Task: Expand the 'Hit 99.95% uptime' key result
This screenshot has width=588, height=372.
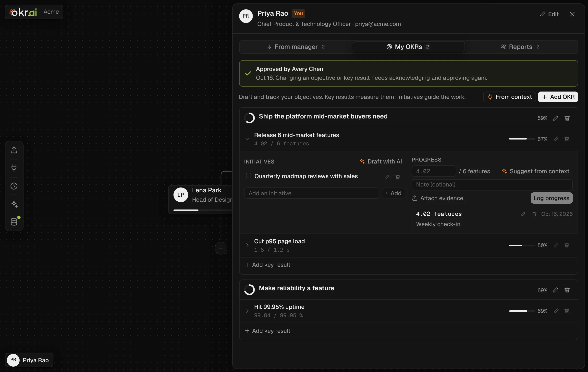Action: (247, 311)
